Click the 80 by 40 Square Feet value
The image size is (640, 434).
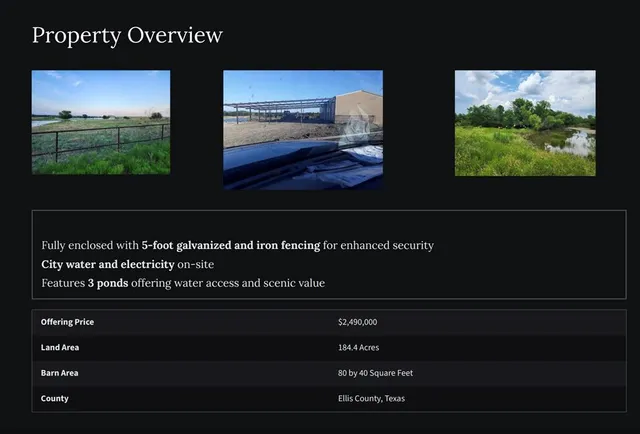pyautogui.click(x=375, y=373)
